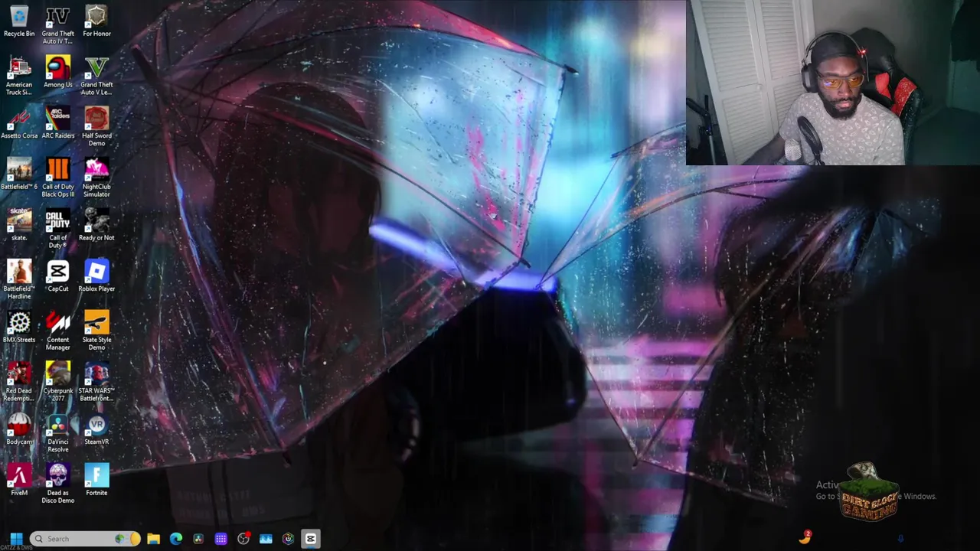Click the FiveM desktop icon
Image resolution: width=980 pixels, height=551 pixels.
click(19, 481)
